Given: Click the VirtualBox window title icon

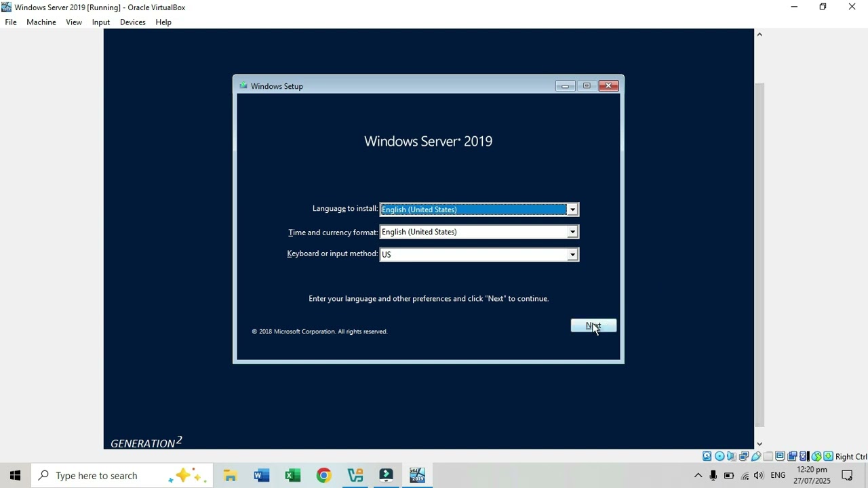Looking at the screenshot, I should point(6,7).
